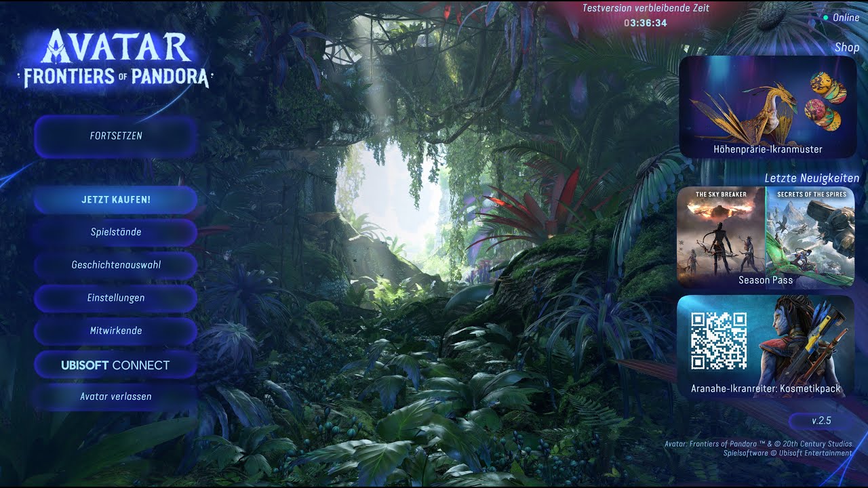868x488 pixels.
Task: Click the Season Pass label
Action: point(766,280)
